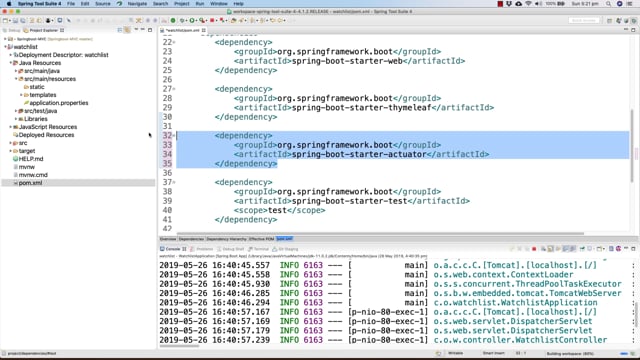The height and width of the screenshot is (360, 640).
Task: Click the green Boot Dashboard circle icon
Action: (x=173, y=20)
